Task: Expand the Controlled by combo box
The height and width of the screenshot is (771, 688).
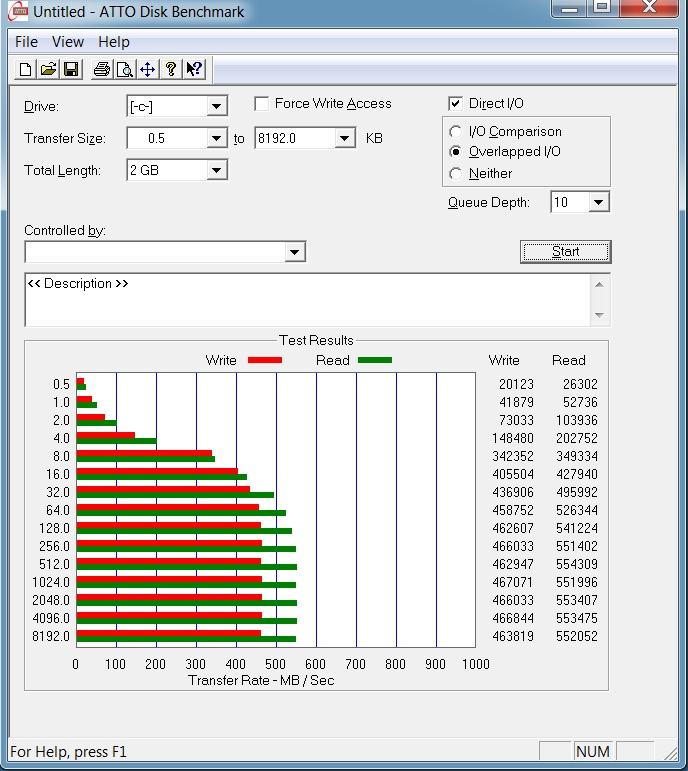Action: click(294, 252)
